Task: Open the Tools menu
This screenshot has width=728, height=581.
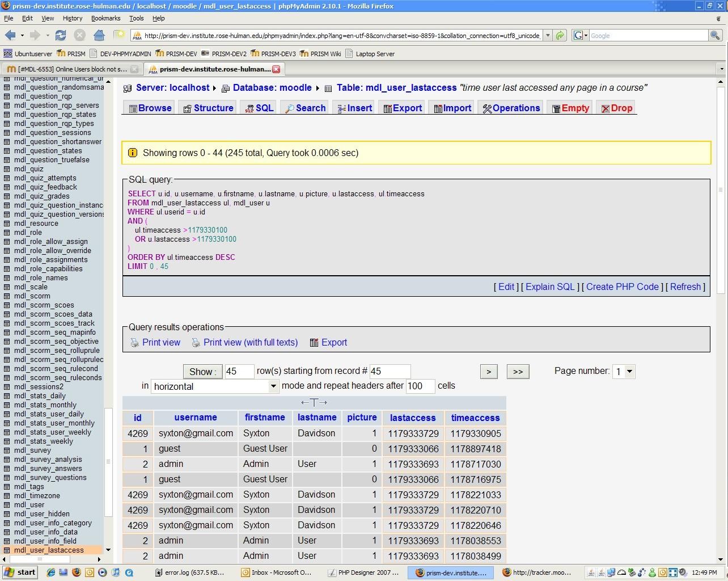Action: pyautogui.click(x=136, y=18)
